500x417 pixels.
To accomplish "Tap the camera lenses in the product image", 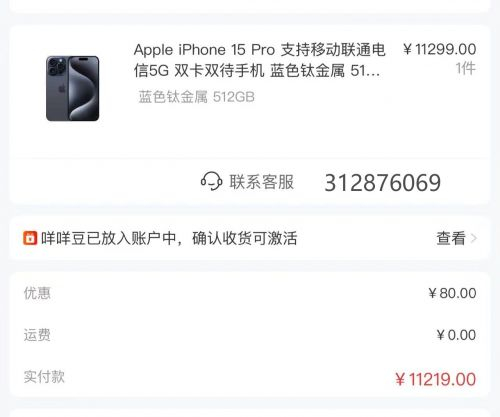I will tap(56, 66).
